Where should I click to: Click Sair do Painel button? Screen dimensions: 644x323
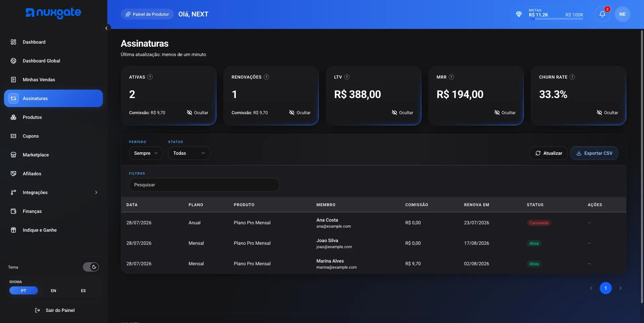tap(53, 310)
